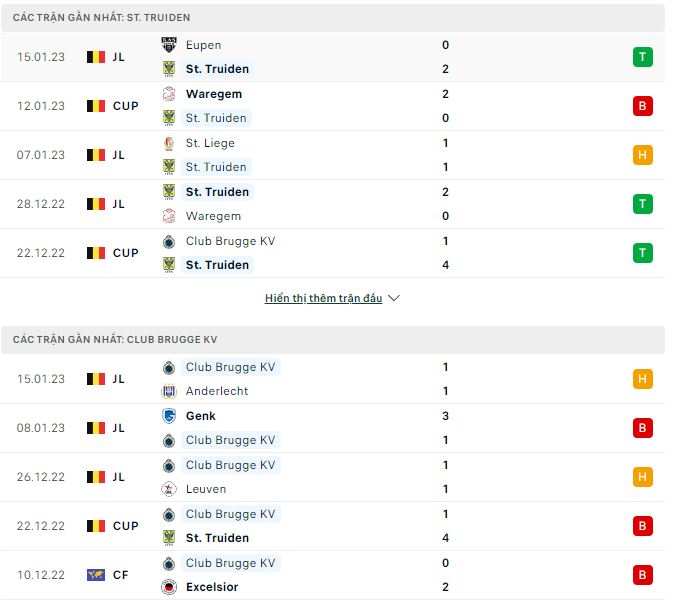This screenshot has height=601, width=674.
Task: Click the Genk club logo
Action: [169, 416]
